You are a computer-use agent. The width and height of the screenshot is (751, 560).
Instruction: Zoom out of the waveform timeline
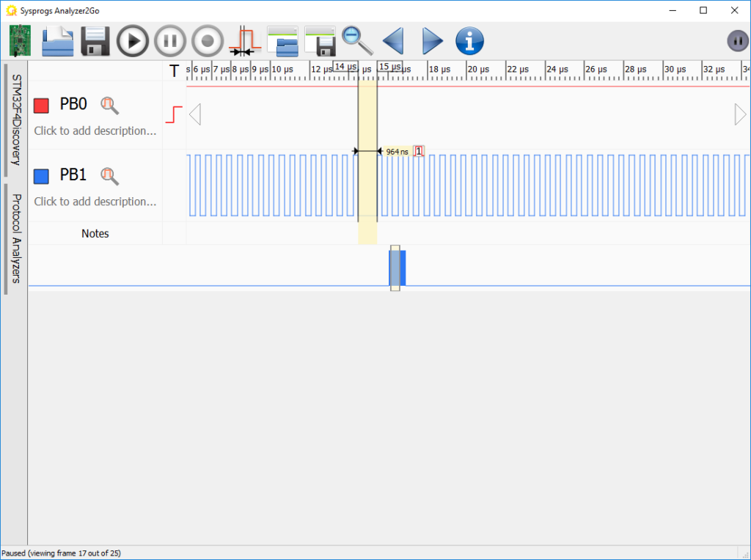pyautogui.click(x=357, y=40)
